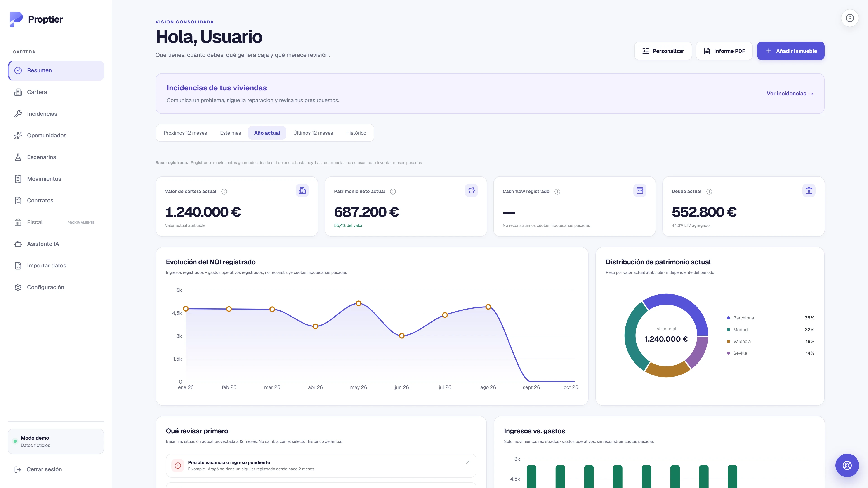Click the bank icon on Deuda actual card
Viewport: 868px width, 488px height.
809,190
